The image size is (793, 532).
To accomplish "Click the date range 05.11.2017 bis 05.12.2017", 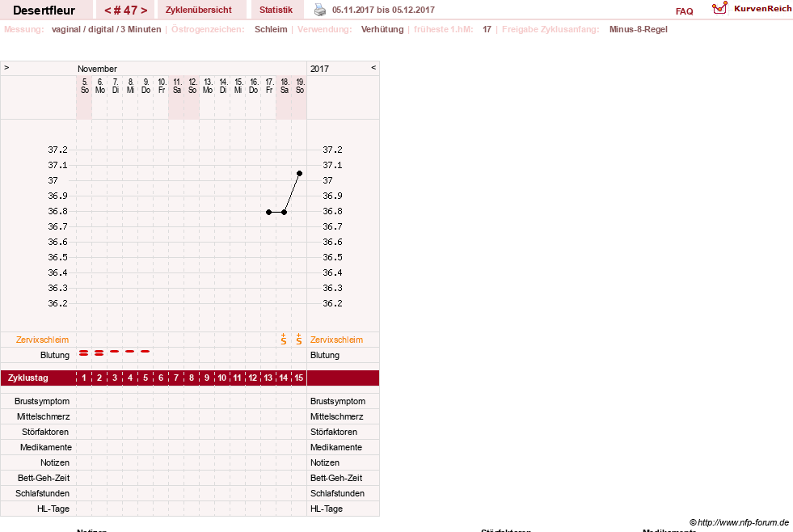I will tap(383, 10).
